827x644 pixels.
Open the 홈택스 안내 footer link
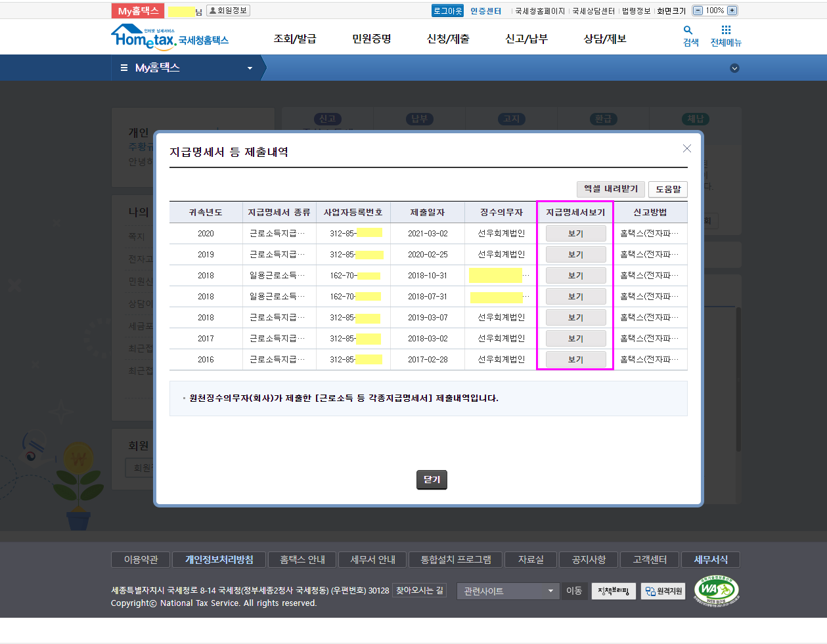click(x=302, y=560)
